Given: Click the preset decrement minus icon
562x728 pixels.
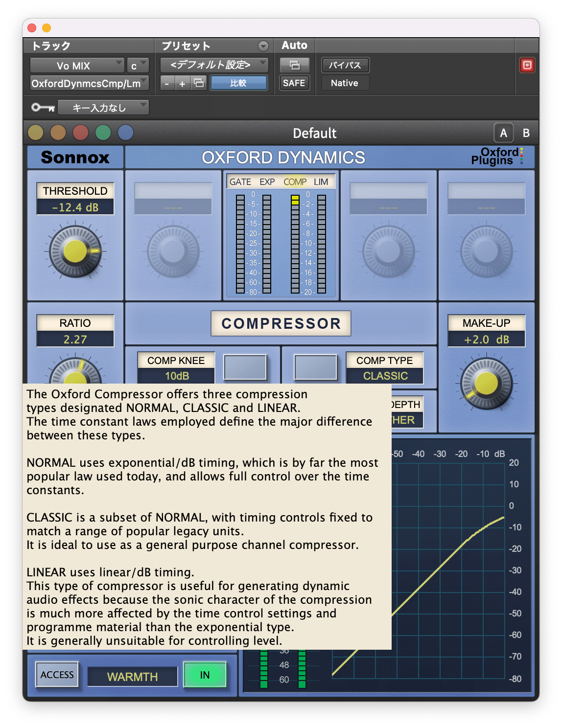Looking at the screenshot, I should click(x=167, y=83).
